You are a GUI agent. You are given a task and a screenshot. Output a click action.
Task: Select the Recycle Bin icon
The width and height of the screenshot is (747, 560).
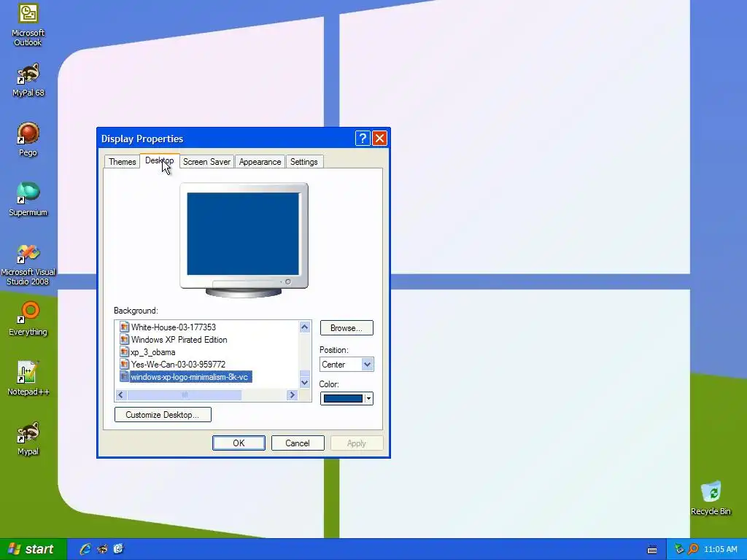[711, 498]
